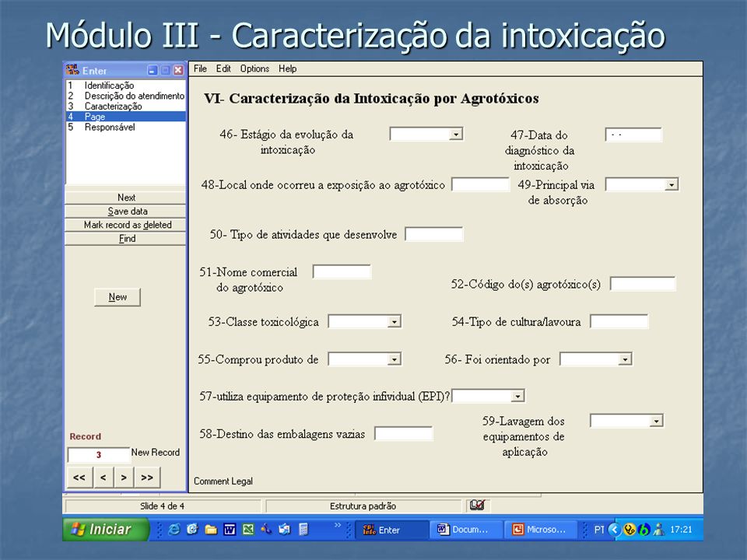
Task: Click the Comment Legal text
Action: coord(223,481)
